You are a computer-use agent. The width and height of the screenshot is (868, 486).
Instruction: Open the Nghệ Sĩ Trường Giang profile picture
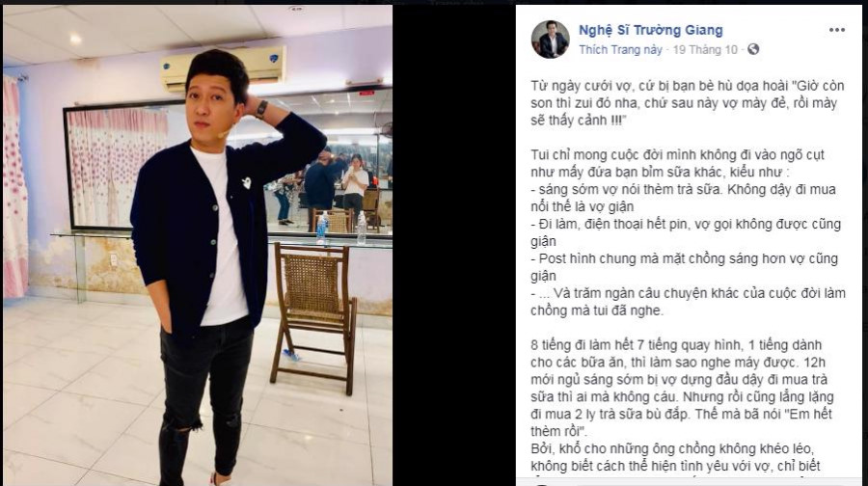point(550,40)
